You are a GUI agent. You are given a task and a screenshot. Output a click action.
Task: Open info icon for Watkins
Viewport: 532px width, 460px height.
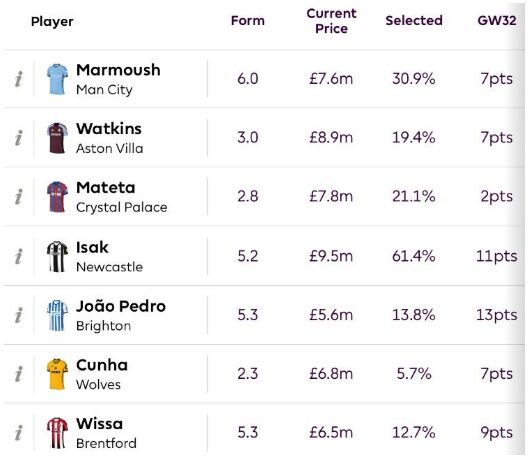click(19, 138)
